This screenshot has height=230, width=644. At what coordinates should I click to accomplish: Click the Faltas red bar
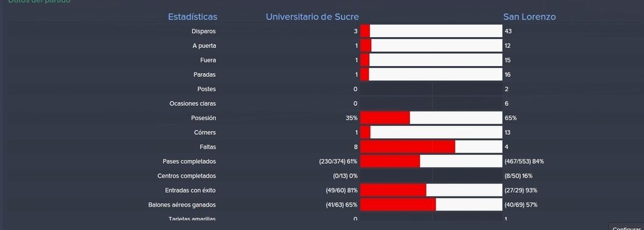click(x=408, y=147)
